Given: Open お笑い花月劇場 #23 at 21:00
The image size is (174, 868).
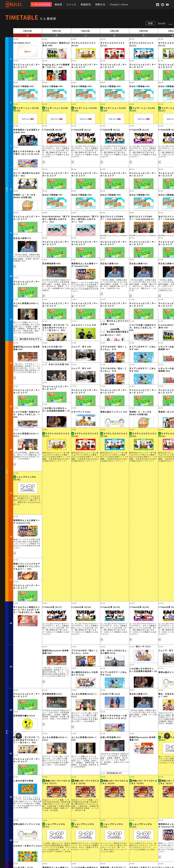Looking at the screenshot, I should pos(115,751).
